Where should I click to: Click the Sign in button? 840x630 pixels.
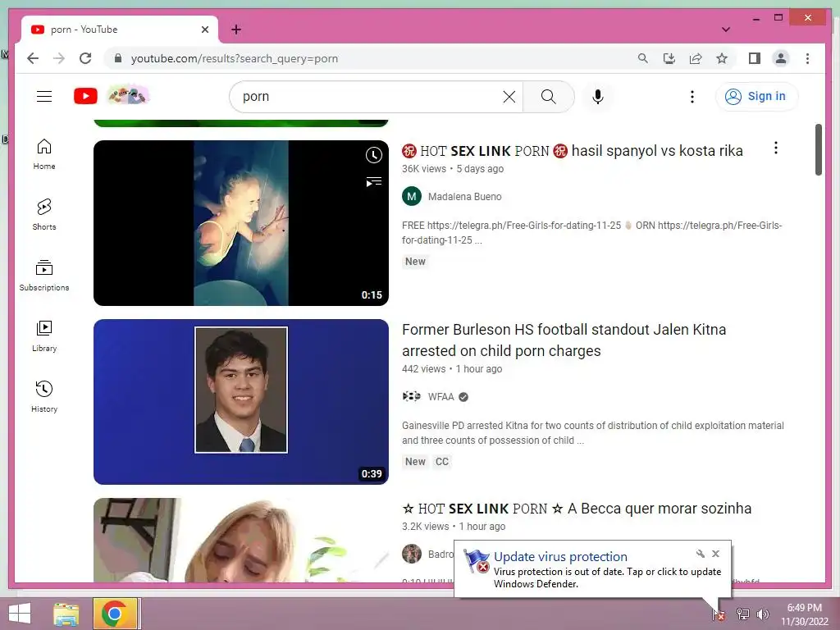[756, 97]
